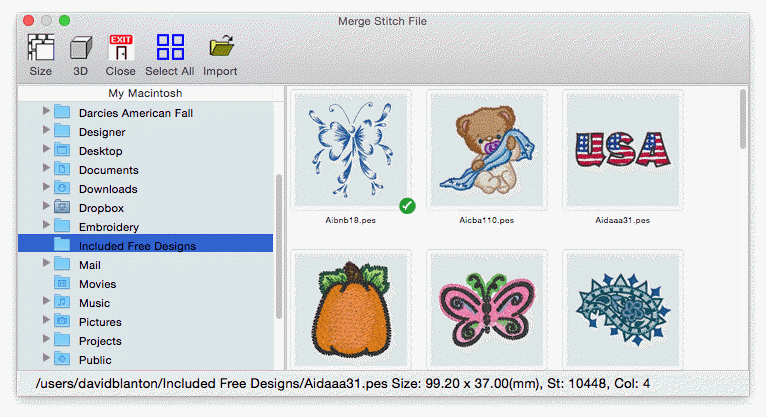766x417 pixels.
Task: Select the pumpkin design thumbnail
Action: point(351,309)
